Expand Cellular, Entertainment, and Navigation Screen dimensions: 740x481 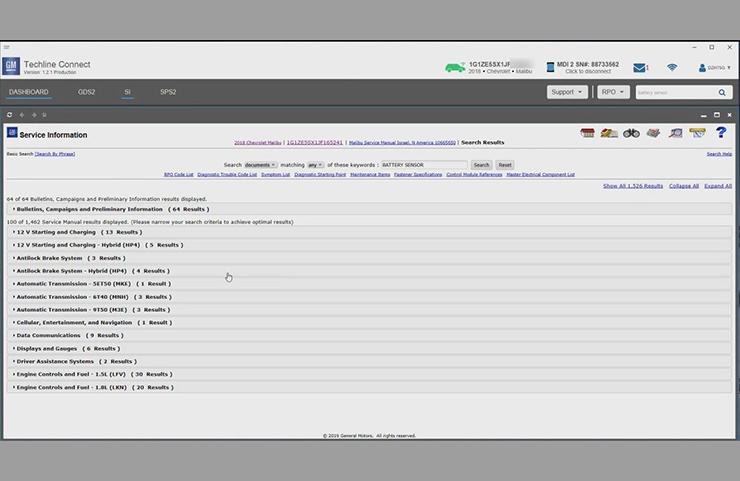(369, 322)
